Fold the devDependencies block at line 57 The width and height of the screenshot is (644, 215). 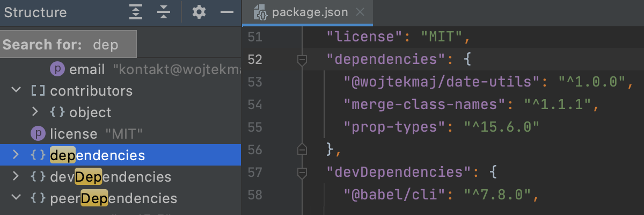click(x=302, y=173)
